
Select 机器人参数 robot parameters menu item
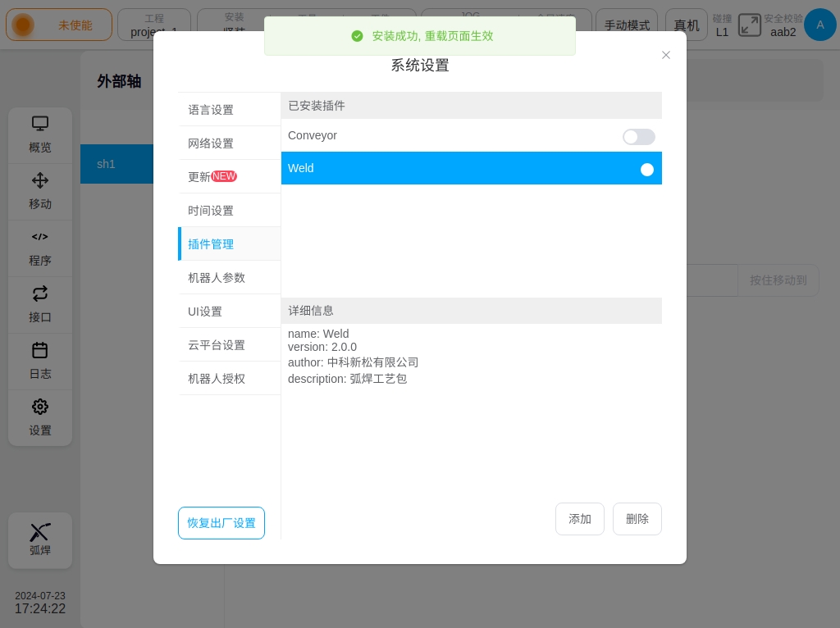click(x=217, y=278)
